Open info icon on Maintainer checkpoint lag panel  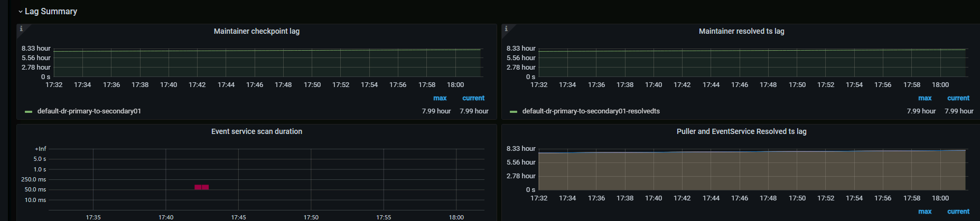[21, 28]
